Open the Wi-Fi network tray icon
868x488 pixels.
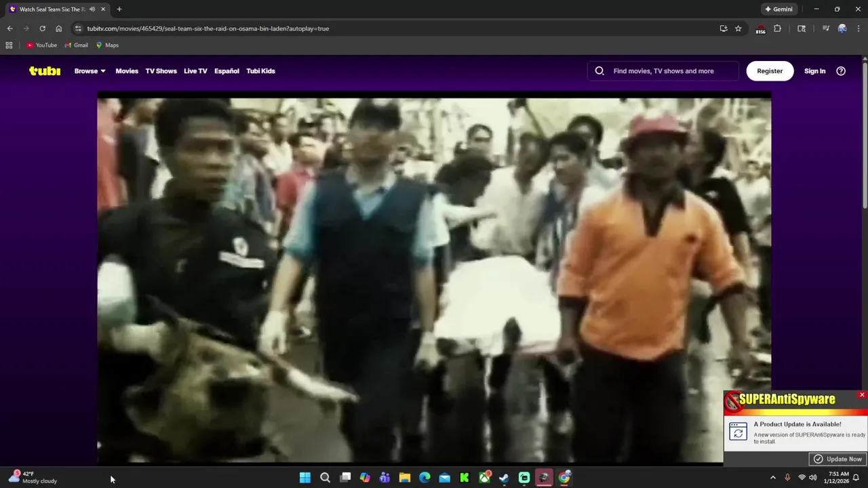[802, 478]
